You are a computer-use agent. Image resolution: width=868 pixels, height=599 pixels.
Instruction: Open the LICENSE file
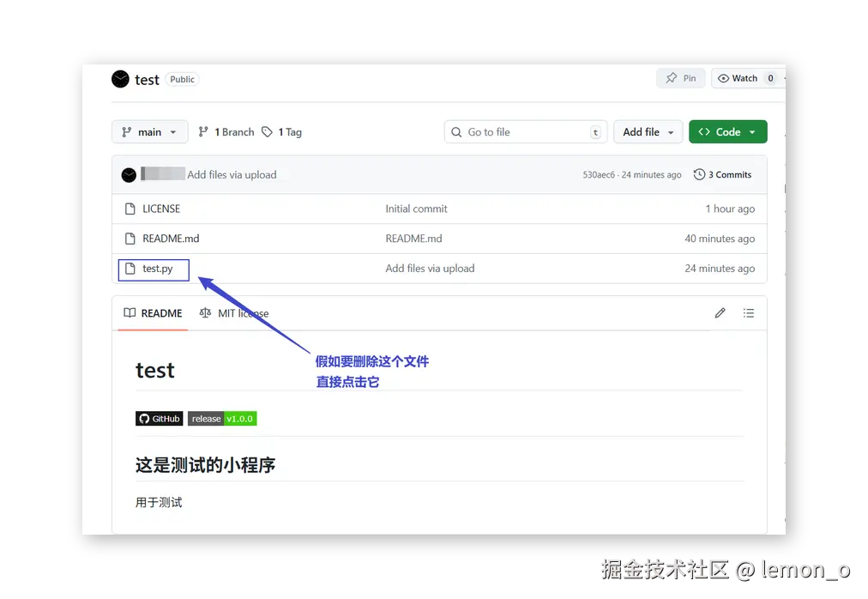[x=161, y=208]
